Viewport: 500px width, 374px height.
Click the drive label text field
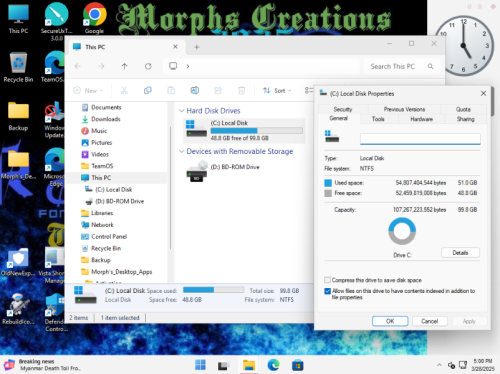[420, 138]
